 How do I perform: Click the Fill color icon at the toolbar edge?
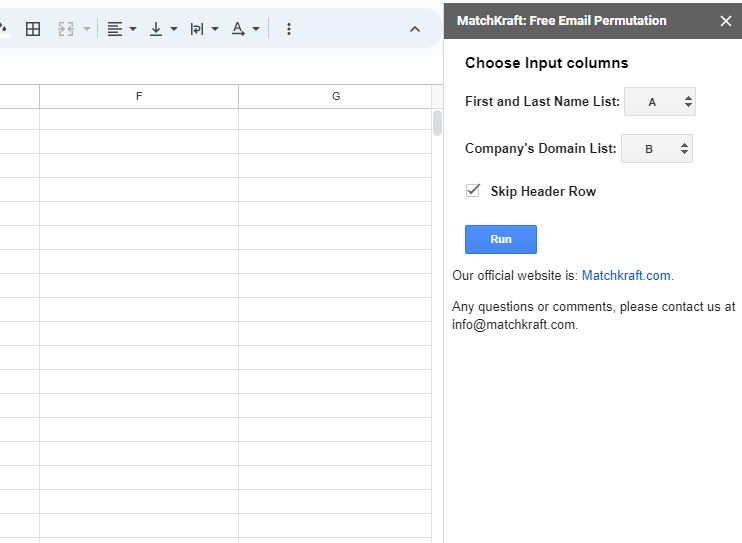coord(3,29)
